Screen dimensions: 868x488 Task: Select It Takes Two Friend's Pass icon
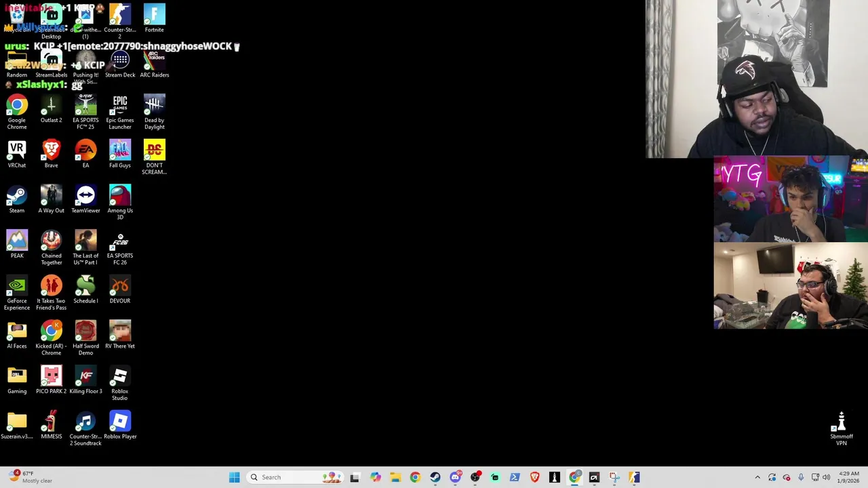pyautogui.click(x=51, y=293)
